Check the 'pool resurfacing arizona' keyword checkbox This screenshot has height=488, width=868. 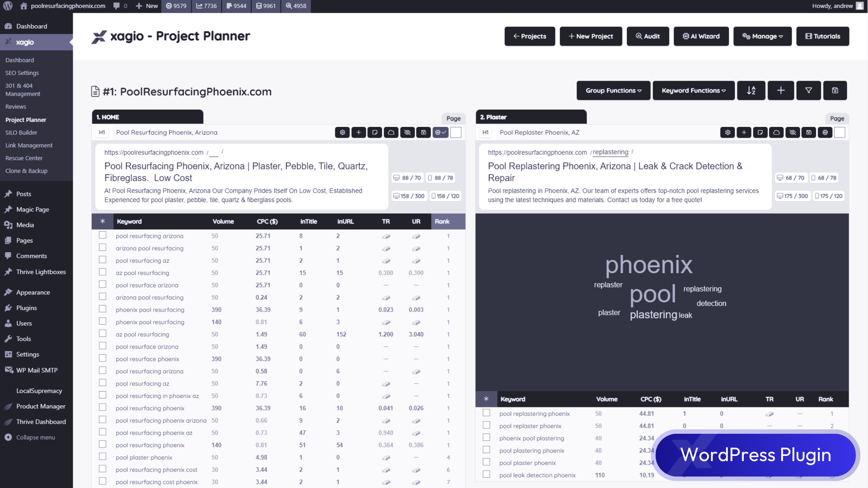[x=103, y=235]
